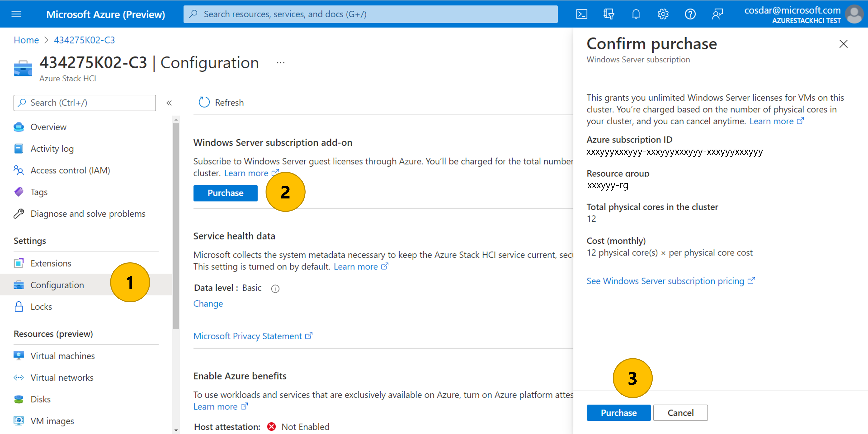Collapse the left navigation pane
868x434 pixels.
coord(169,103)
